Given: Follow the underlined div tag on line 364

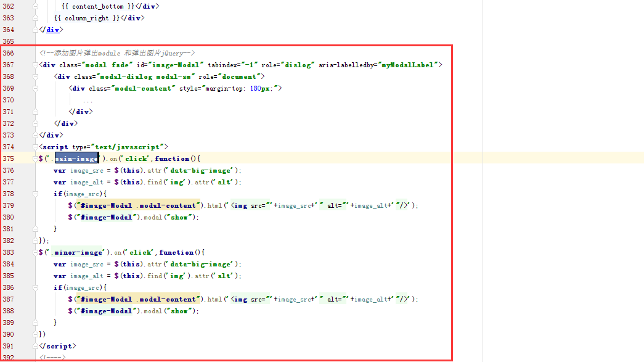Looking at the screenshot, I should [x=52, y=30].
